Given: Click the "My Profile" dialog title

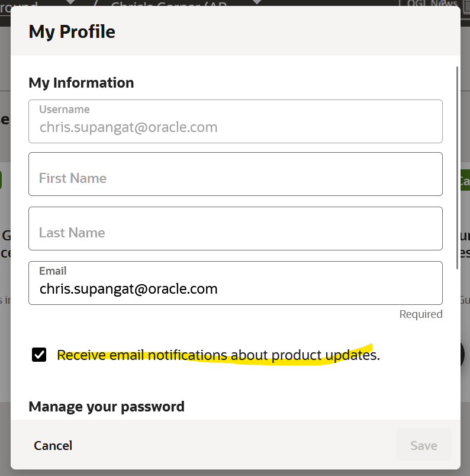Looking at the screenshot, I should pos(72,31).
